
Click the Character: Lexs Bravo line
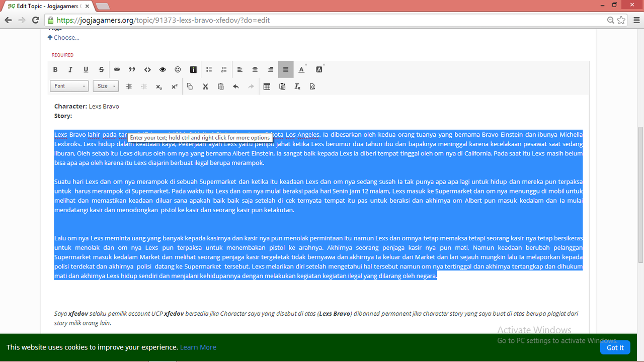pos(87,107)
